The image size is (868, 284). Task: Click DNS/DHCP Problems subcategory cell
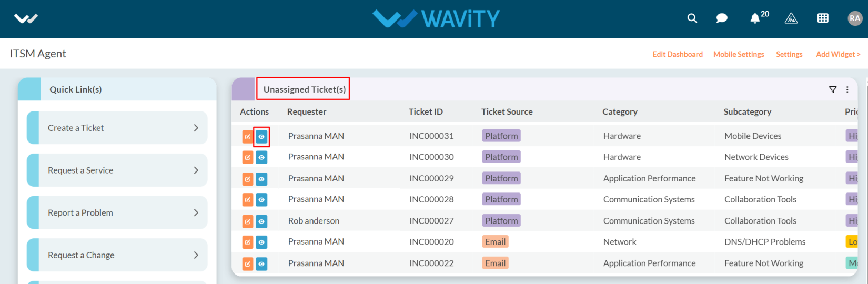(765, 242)
